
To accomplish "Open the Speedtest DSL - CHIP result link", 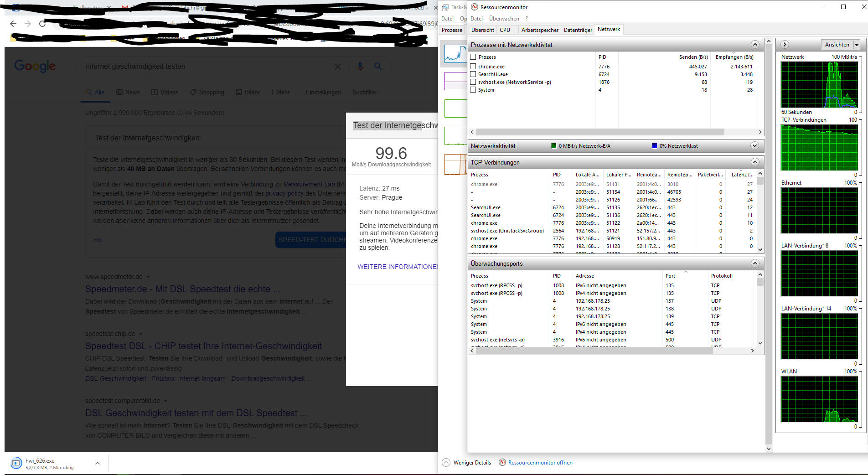I will [x=203, y=346].
